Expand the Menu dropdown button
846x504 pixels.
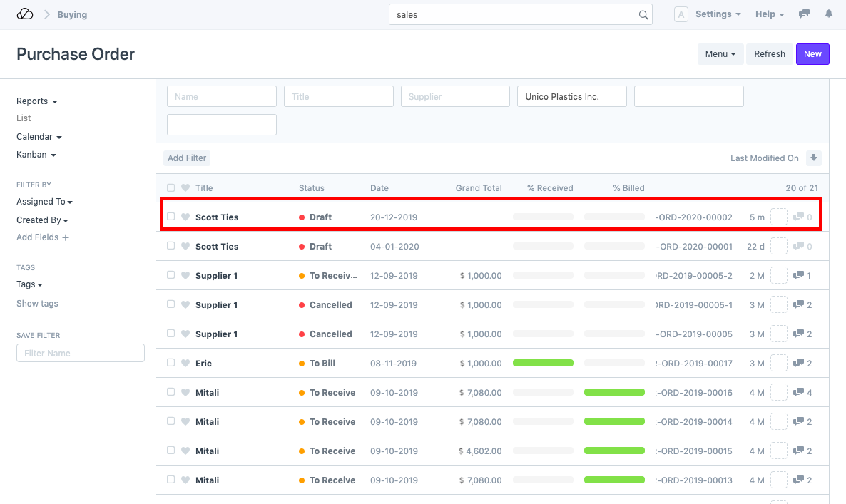(720, 54)
